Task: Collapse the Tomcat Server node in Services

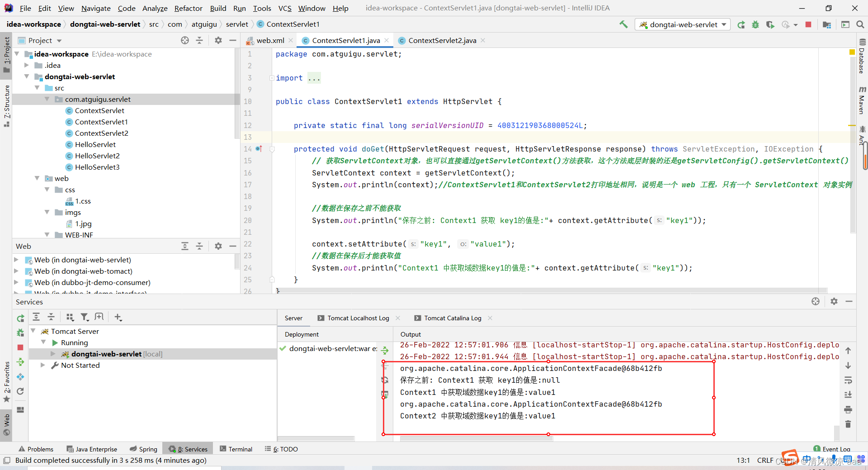Action: tap(33, 331)
